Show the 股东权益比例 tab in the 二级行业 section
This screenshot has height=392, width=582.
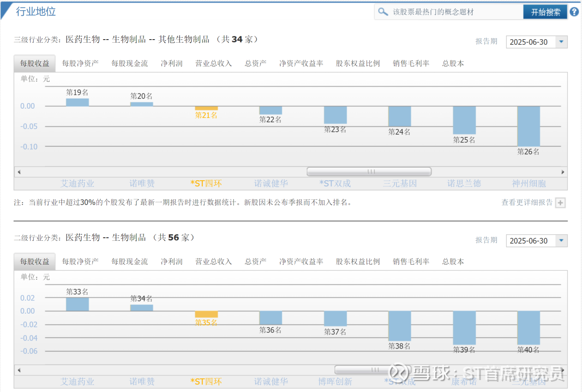coord(358,262)
